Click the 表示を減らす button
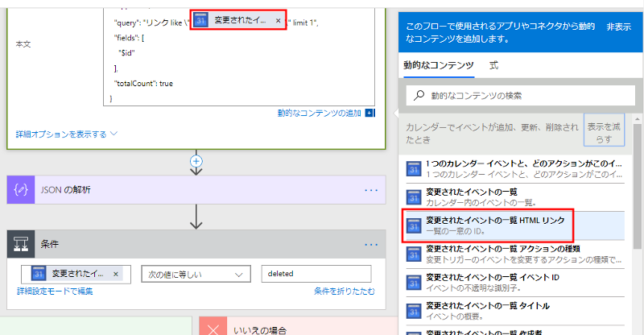Viewport: 644px width, 335px height. pyautogui.click(x=605, y=133)
